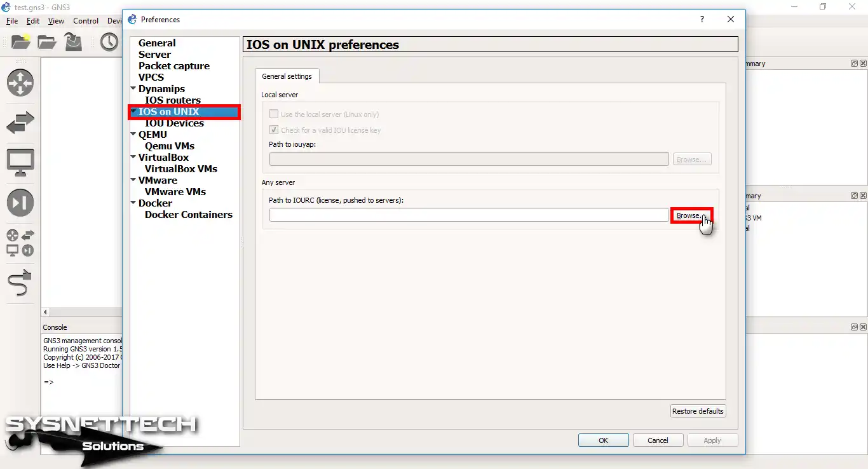Viewport: 868px width, 469px height.
Task: Collapse the Dynamips tree node arrow
Action: click(x=133, y=88)
